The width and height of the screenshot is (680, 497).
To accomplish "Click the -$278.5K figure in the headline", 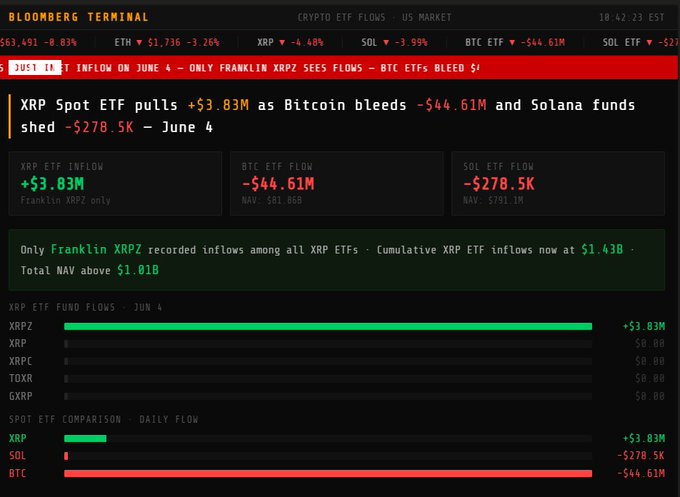I will (99, 128).
